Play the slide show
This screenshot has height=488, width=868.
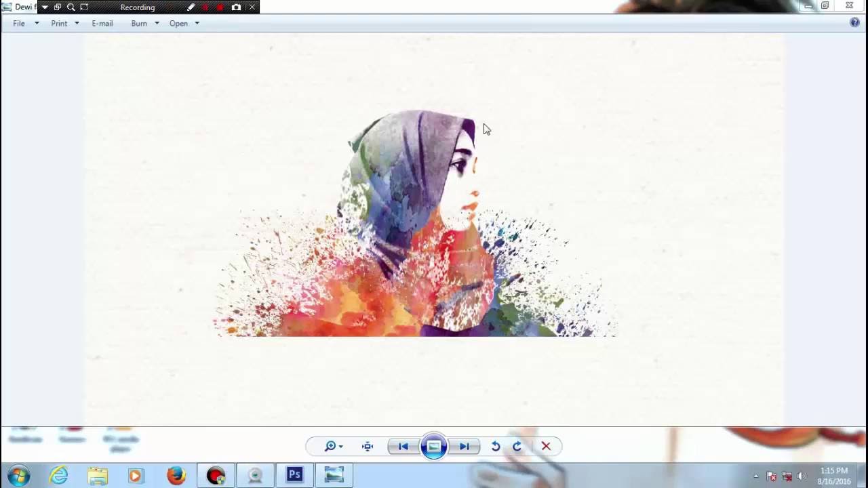[x=434, y=446]
